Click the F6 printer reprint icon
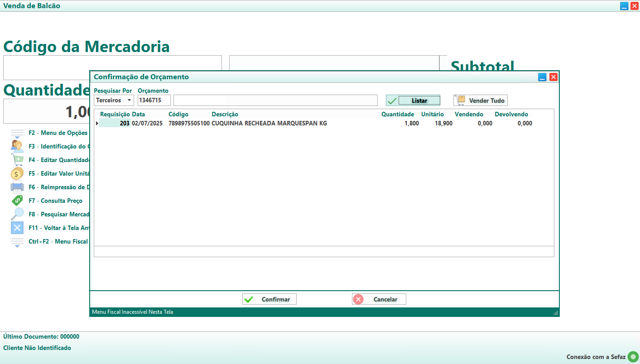 17,187
